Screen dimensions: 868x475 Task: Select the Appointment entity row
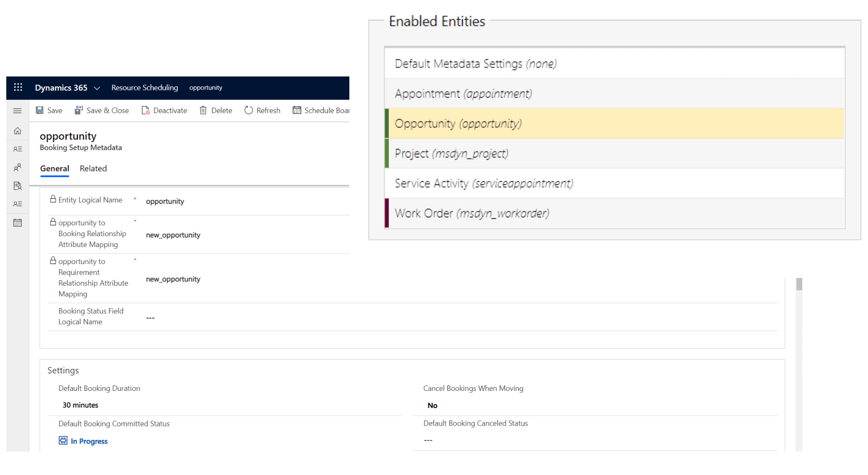(x=615, y=94)
